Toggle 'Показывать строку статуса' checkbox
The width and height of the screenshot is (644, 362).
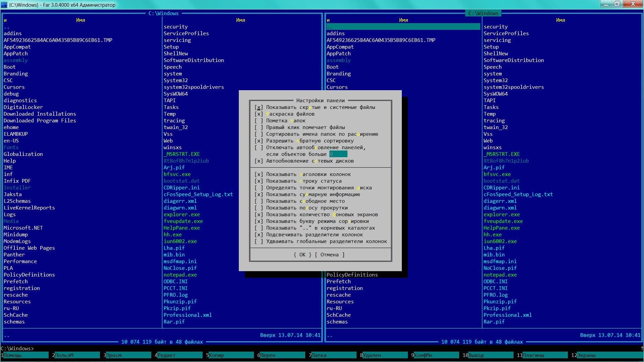coord(259,181)
